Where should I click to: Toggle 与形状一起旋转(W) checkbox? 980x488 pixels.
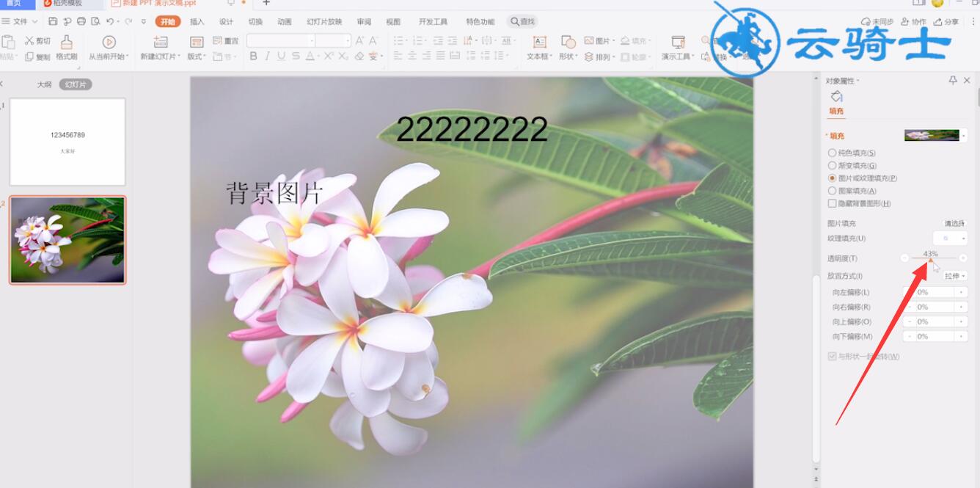coord(832,357)
